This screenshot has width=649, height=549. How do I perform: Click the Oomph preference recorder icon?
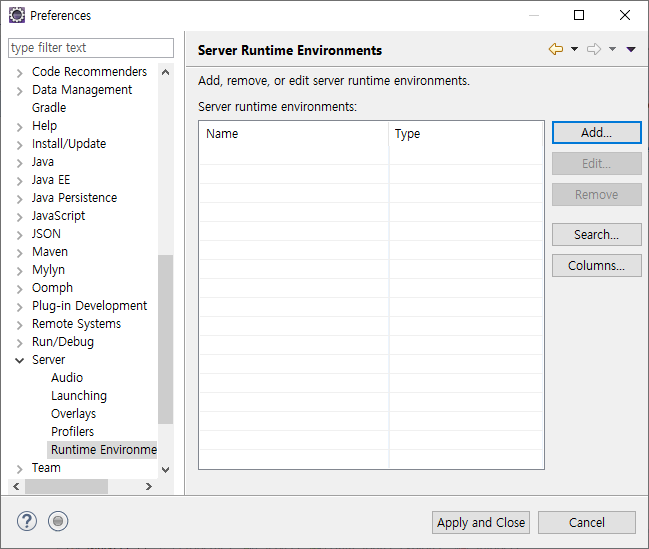coord(58,521)
